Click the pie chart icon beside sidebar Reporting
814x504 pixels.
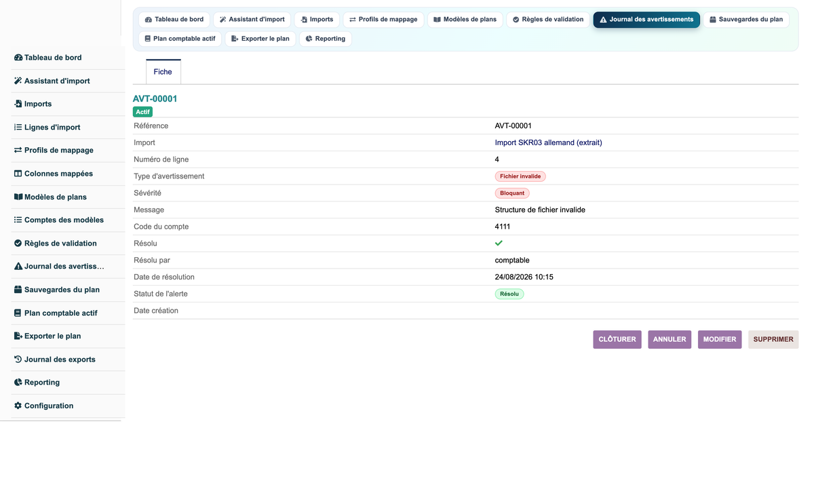[18, 382]
